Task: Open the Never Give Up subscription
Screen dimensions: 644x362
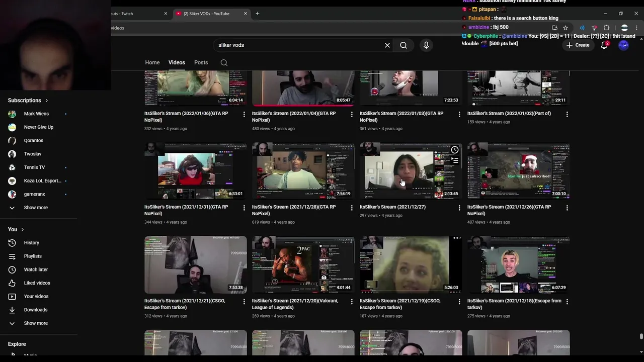Action: point(38,127)
